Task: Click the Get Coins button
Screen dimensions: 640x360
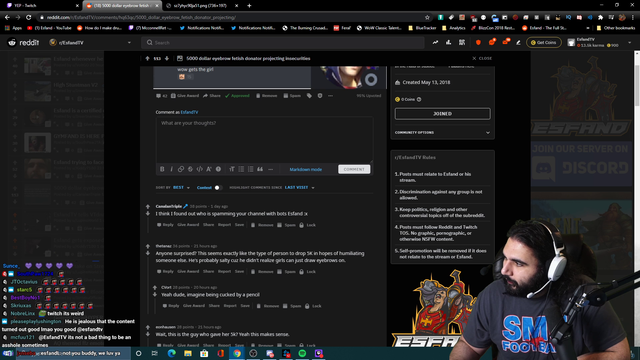Action: [x=544, y=42]
